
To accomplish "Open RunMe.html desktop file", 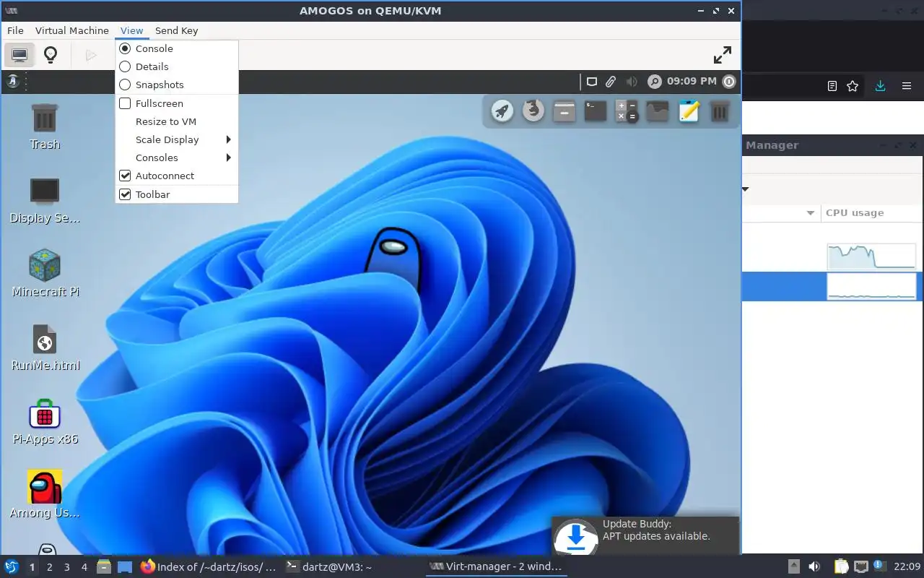I will [45, 347].
